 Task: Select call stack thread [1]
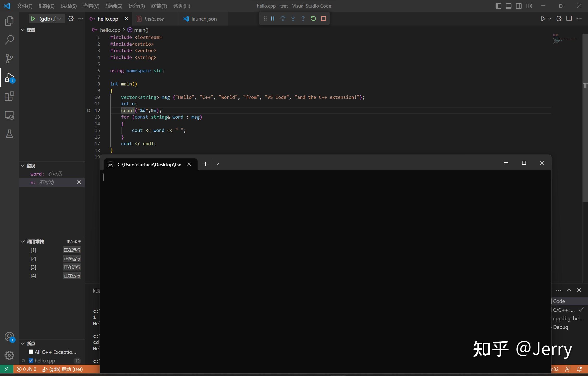pyautogui.click(x=52, y=250)
